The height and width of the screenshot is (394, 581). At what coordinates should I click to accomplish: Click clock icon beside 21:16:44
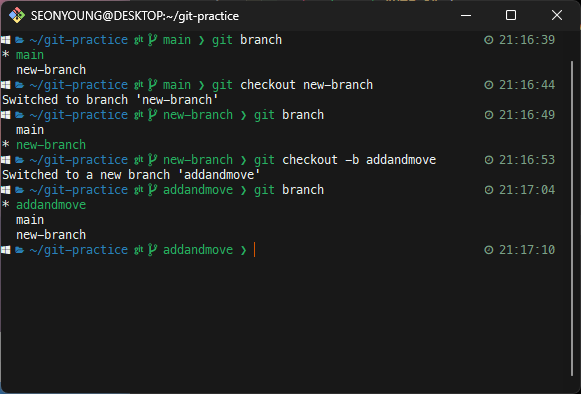(489, 85)
